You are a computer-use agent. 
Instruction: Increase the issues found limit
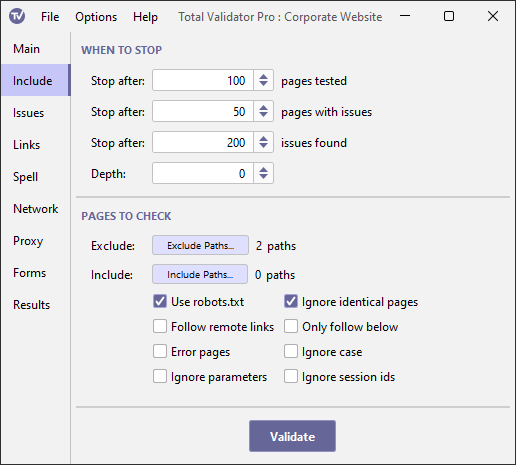click(263, 138)
